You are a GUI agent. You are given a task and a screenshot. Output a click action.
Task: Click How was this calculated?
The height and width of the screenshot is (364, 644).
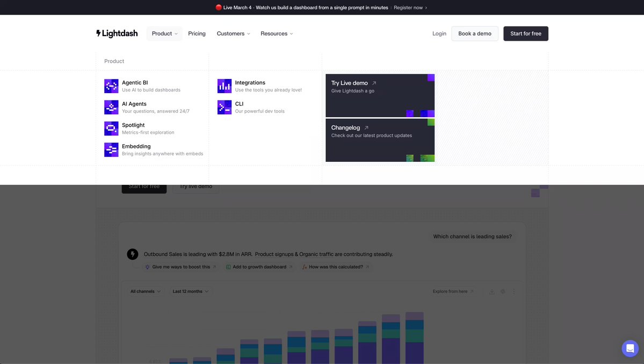click(x=336, y=267)
